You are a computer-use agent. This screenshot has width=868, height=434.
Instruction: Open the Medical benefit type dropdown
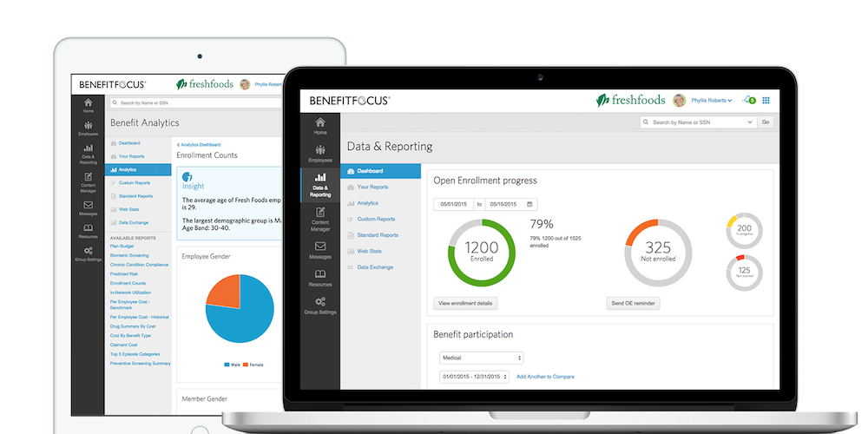click(481, 358)
